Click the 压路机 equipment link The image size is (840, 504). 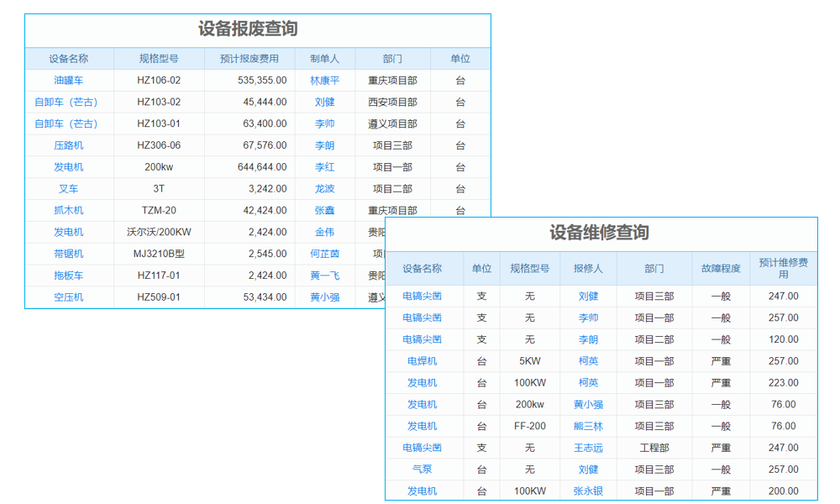click(71, 145)
